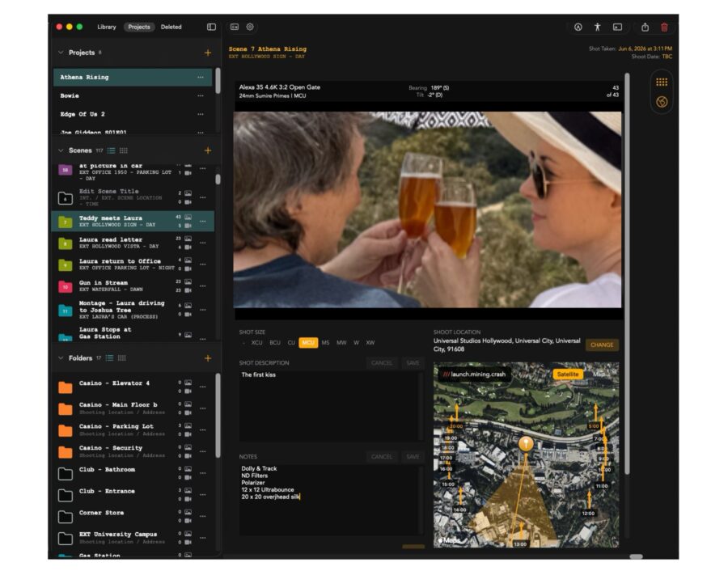Open more options for Gun in Stream scene

(203, 286)
